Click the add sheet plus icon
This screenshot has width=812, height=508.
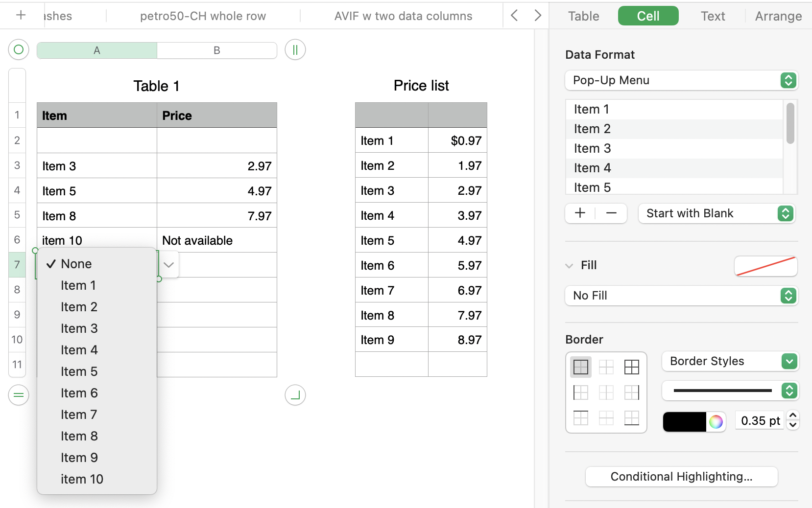[x=21, y=15]
